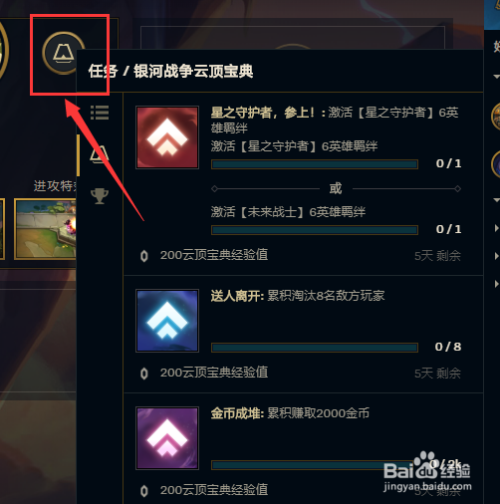Select the 送人离开 mission title
The height and width of the screenshot is (504, 500).
coord(237,296)
